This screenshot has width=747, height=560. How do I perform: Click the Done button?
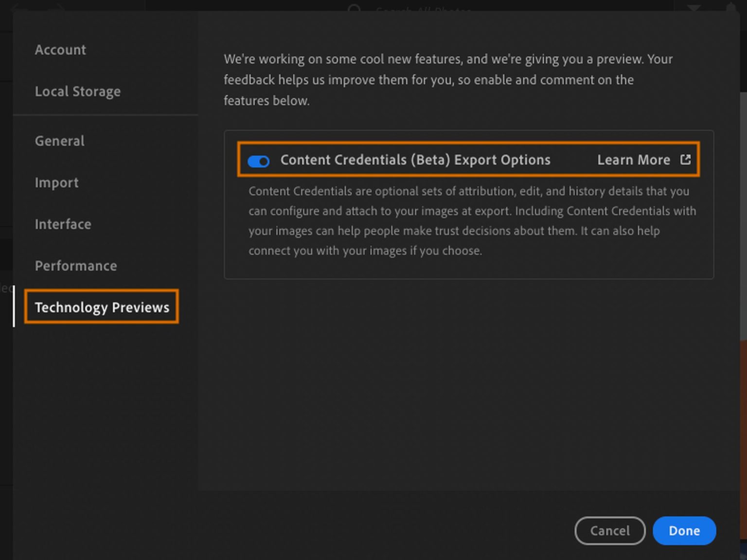(x=684, y=531)
